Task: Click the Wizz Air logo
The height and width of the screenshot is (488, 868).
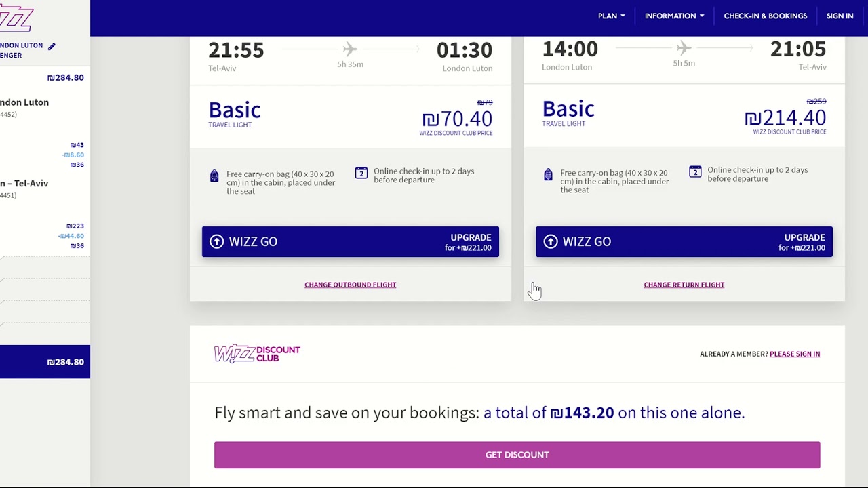Action: pos(16,18)
